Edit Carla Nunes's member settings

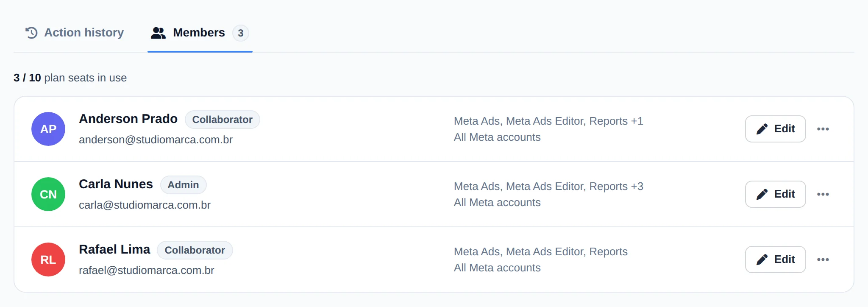click(775, 194)
